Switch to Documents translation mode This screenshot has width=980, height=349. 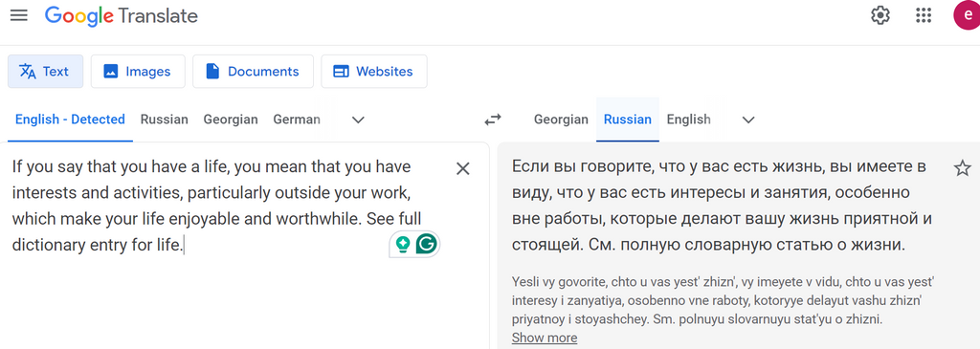(x=253, y=71)
